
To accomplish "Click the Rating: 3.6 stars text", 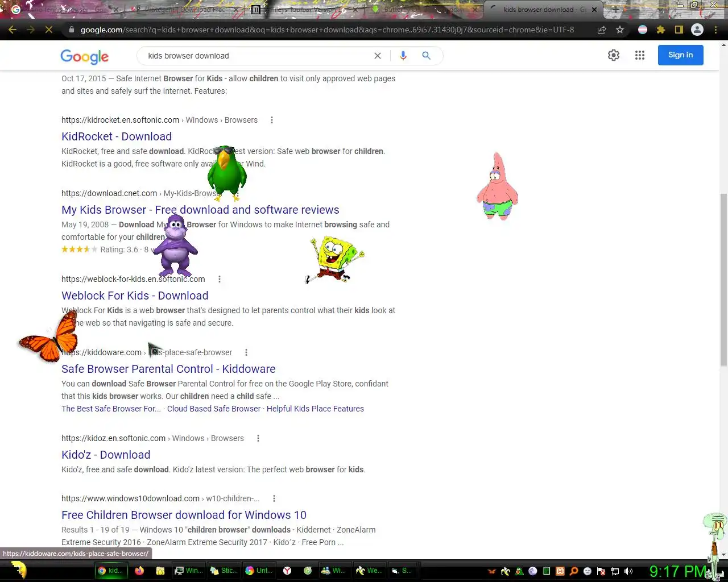I will pos(119,250).
